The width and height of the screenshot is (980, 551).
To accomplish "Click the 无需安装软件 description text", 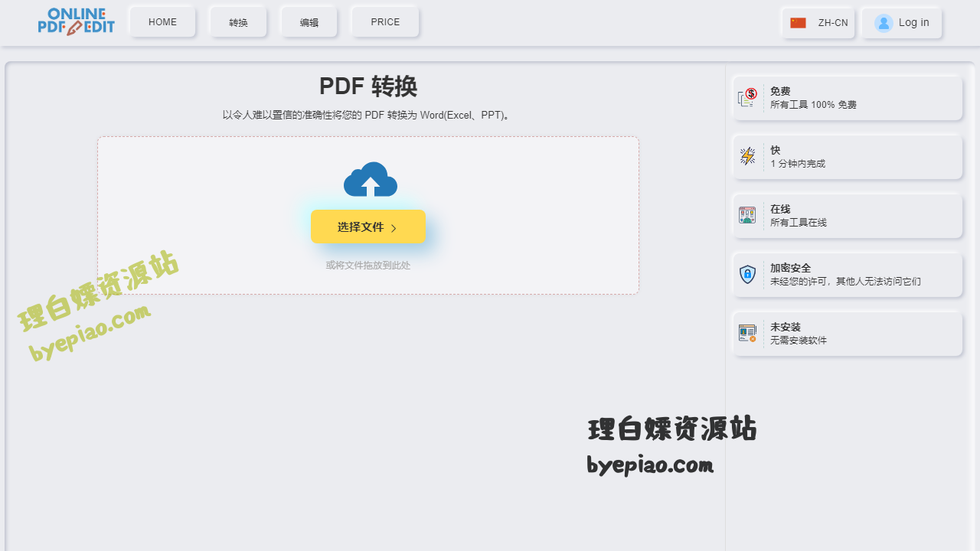I will pyautogui.click(x=798, y=341).
